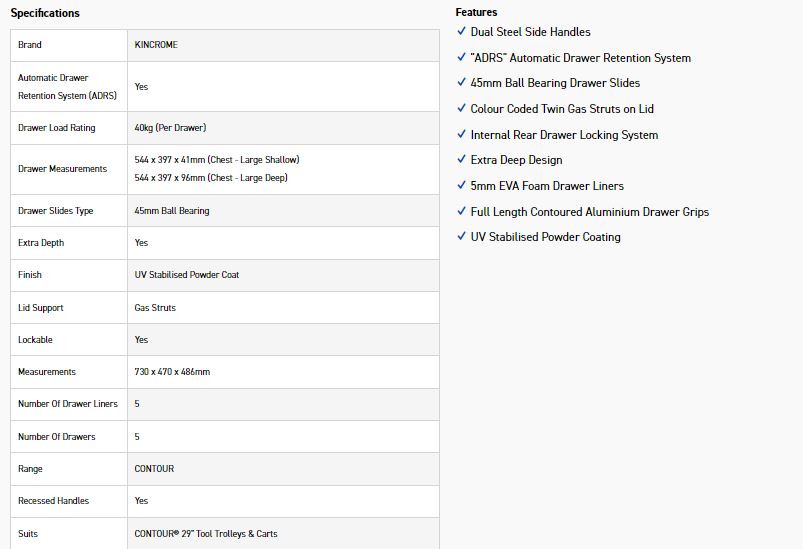Click the CONTOUR range value

(x=154, y=469)
